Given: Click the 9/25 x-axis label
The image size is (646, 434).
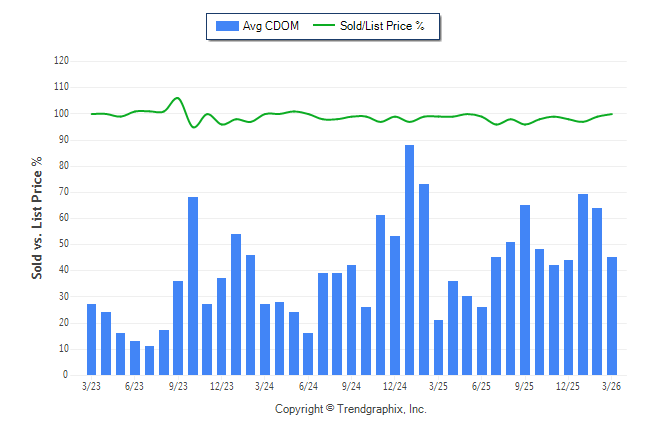Looking at the screenshot, I should [525, 385].
